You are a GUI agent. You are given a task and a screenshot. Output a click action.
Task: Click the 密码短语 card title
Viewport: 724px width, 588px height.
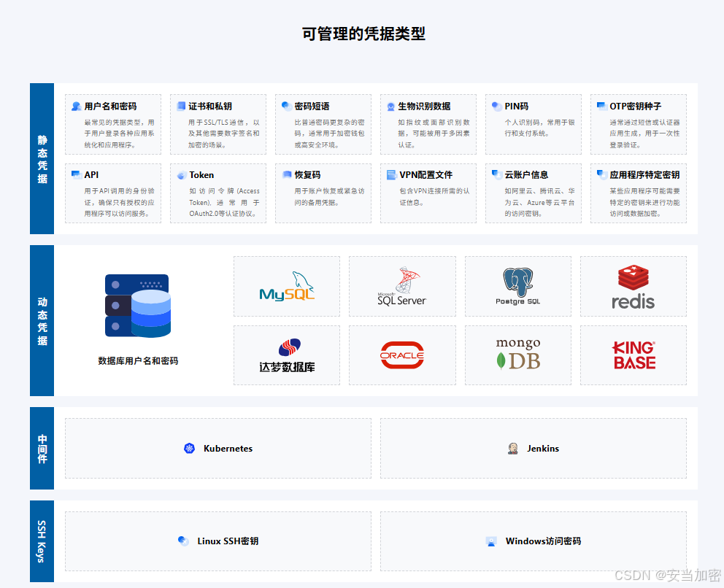(x=312, y=107)
